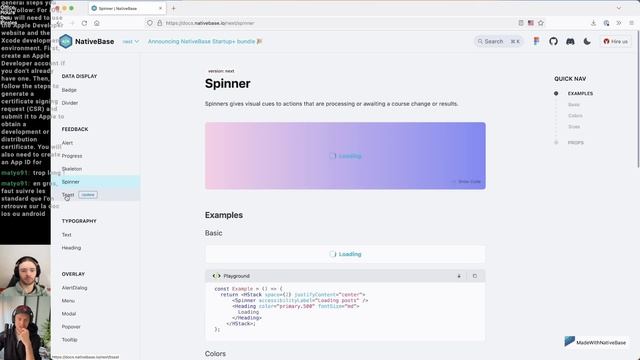The height and width of the screenshot is (360, 640).
Task: Open reader view icon in address bar
Action: [x=521, y=23]
